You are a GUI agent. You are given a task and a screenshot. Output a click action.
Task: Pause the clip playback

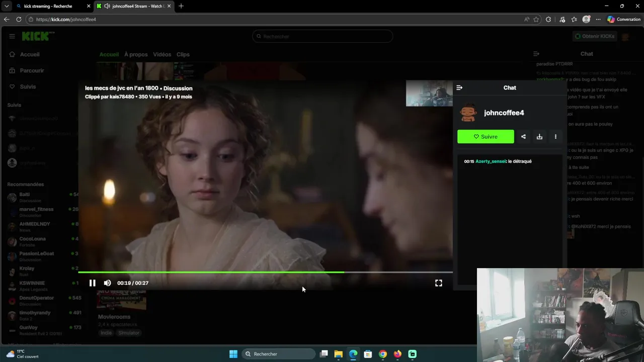tap(92, 283)
